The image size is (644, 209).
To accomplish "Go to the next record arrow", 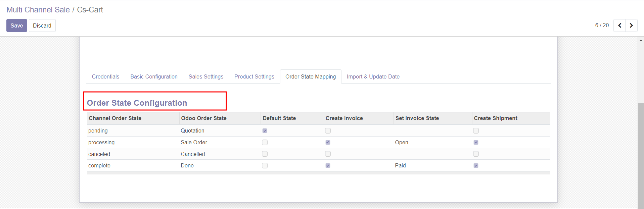I will 631,25.
